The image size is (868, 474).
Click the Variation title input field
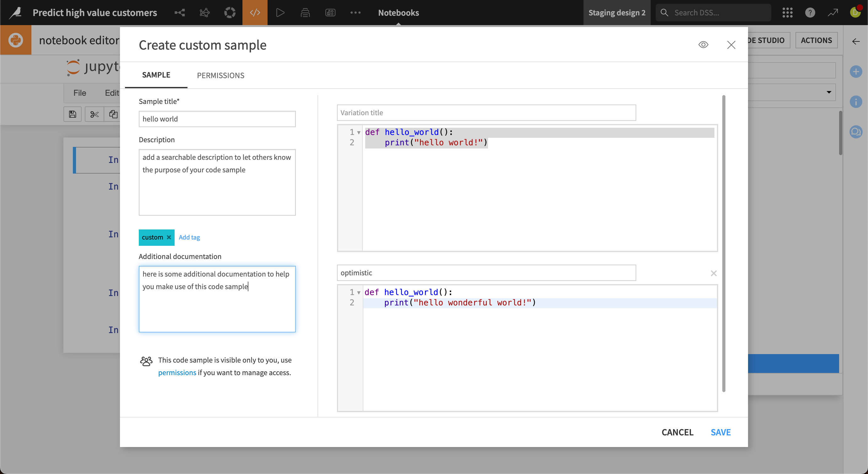click(486, 113)
